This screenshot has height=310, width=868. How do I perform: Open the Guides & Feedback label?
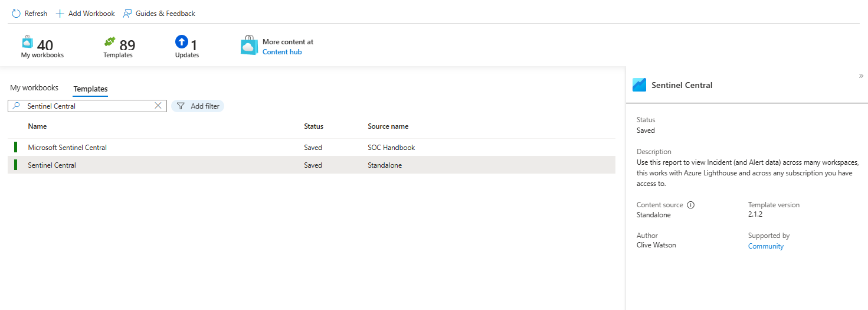pos(165,14)
